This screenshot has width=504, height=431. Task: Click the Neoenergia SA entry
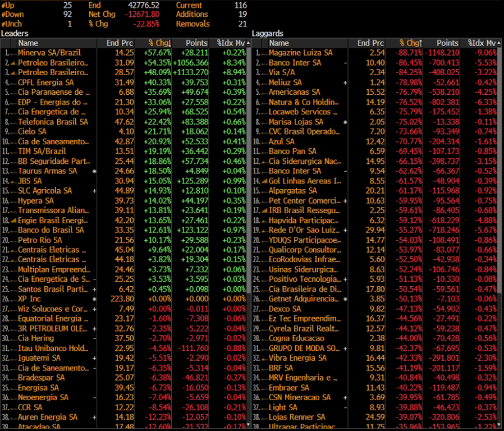pos(123,397)
